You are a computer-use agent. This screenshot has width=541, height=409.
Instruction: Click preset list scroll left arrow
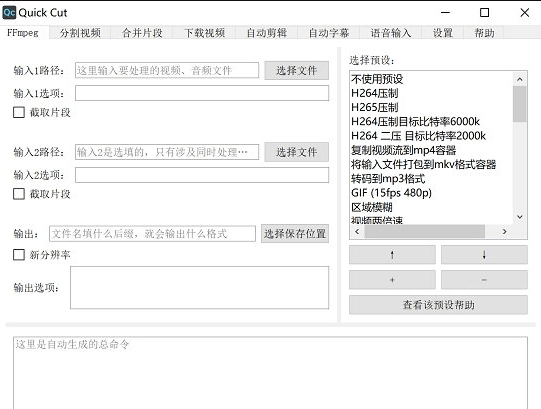357,231
